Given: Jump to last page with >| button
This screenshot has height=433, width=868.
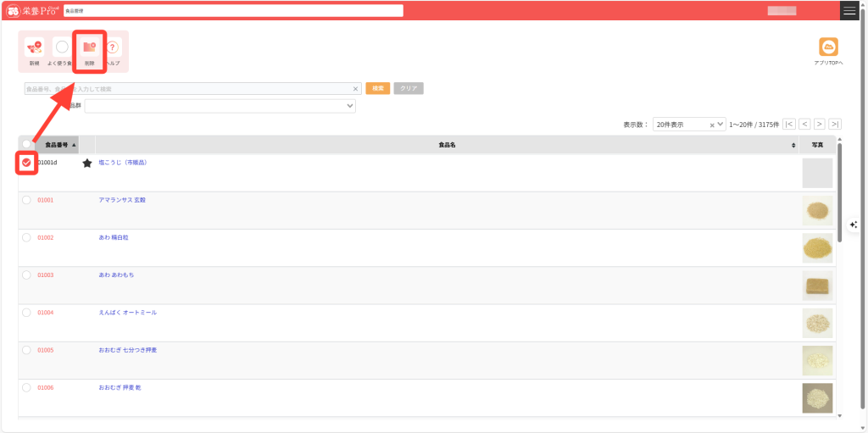Looking at the screenshot, I should coord(835,124).
